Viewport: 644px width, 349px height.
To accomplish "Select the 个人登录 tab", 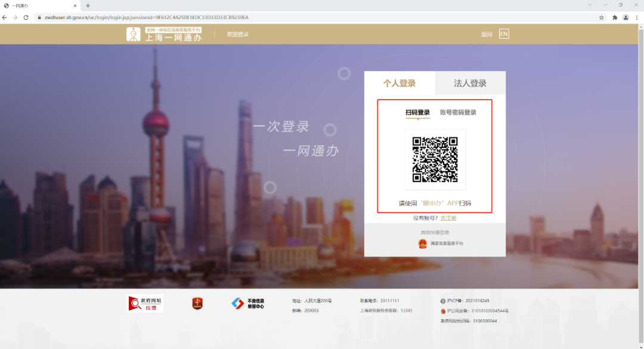I will click(401, 83).
